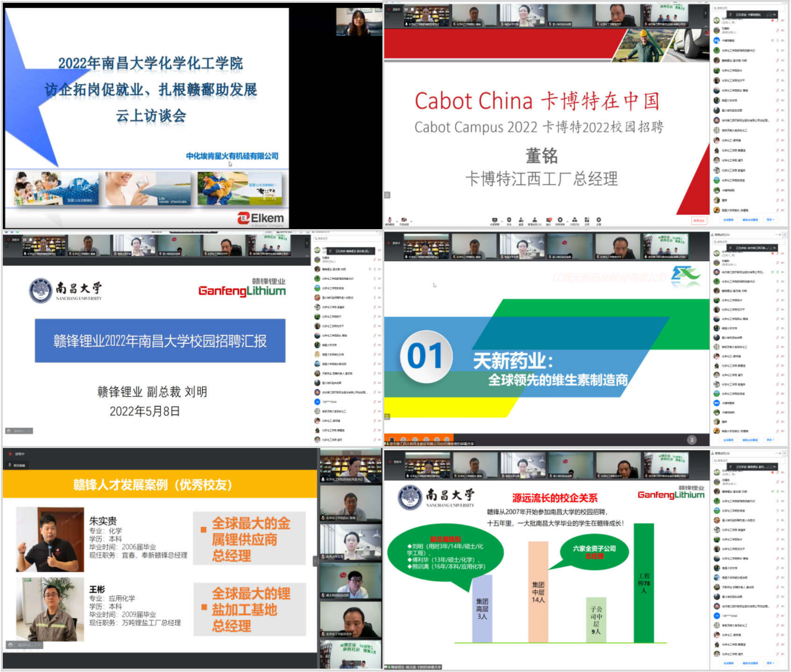Open Security icon in Cabot China meeting toolbar
Image resolution: width=791 pixels, height=672 pixels.
tap(509, 221)
